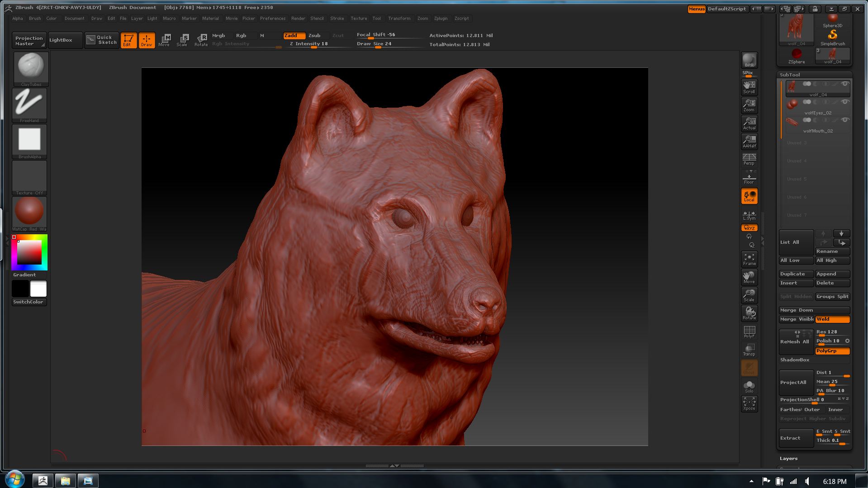Enable Perspective view mode
Screen dimensions: 868x488
click(749, 159)
